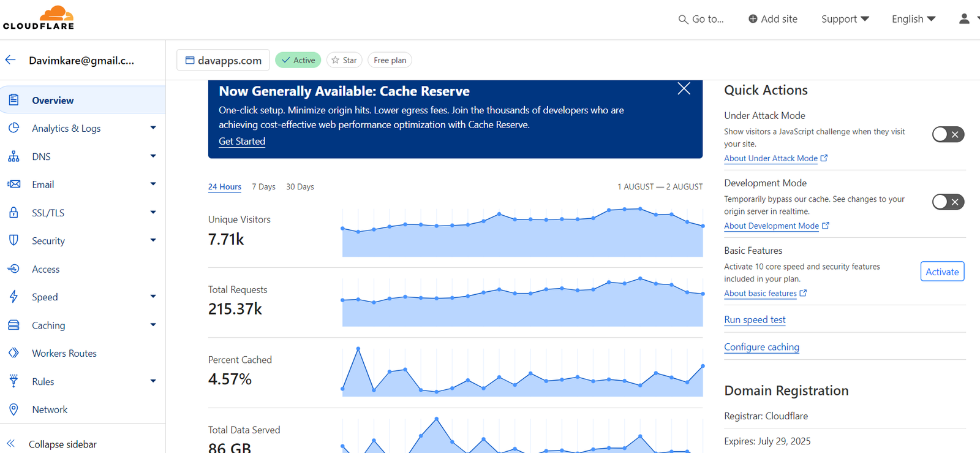This screenshot has height=453, width=980.
Task: Click external link icon after About Development Mode
Action: pos(826,226)
